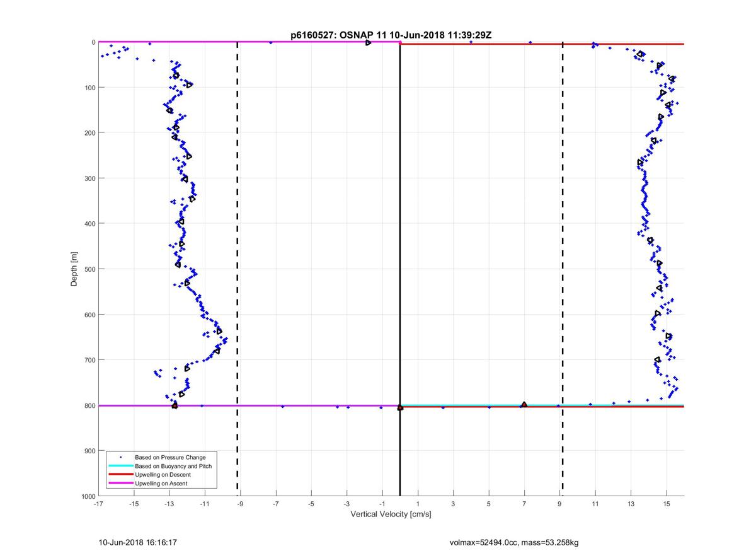This screenshot has height=558, width=756.
Task: Click the triangle marker at zero velocity, 800 m depth
Action: coord(400,407)
